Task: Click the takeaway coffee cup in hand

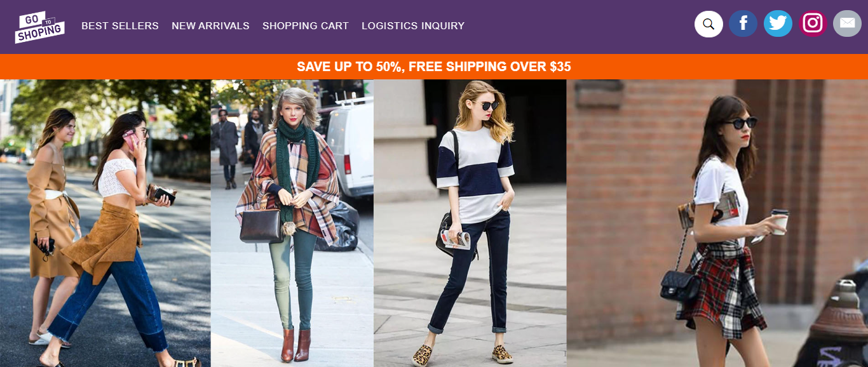Action: pyautogui.click(x=780, y=221)
